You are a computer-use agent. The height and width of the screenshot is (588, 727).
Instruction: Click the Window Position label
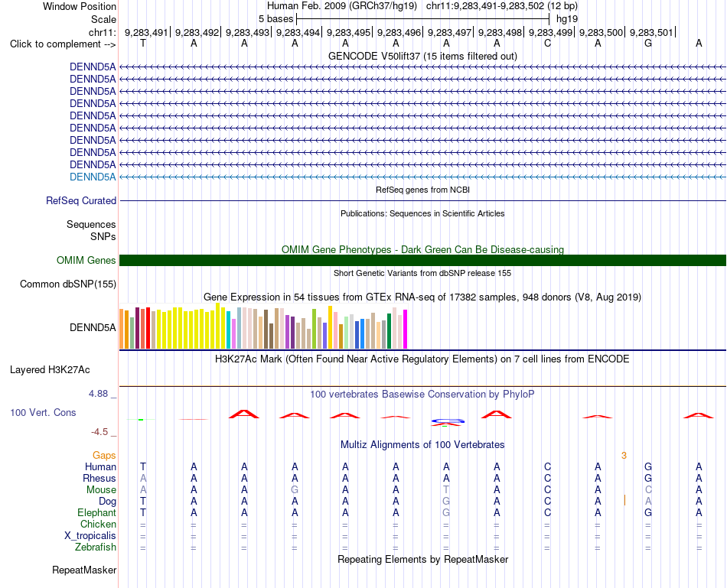pos(80,6)
